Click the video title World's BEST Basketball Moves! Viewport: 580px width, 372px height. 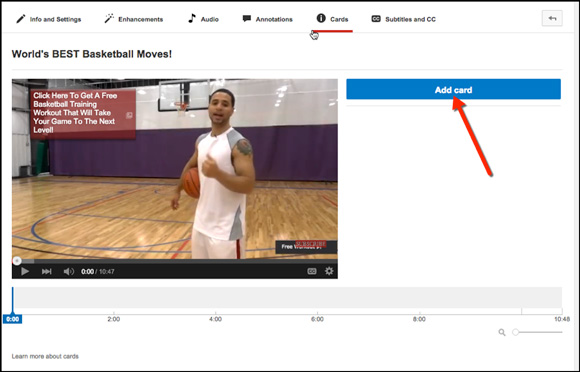(x=92, y=54)
